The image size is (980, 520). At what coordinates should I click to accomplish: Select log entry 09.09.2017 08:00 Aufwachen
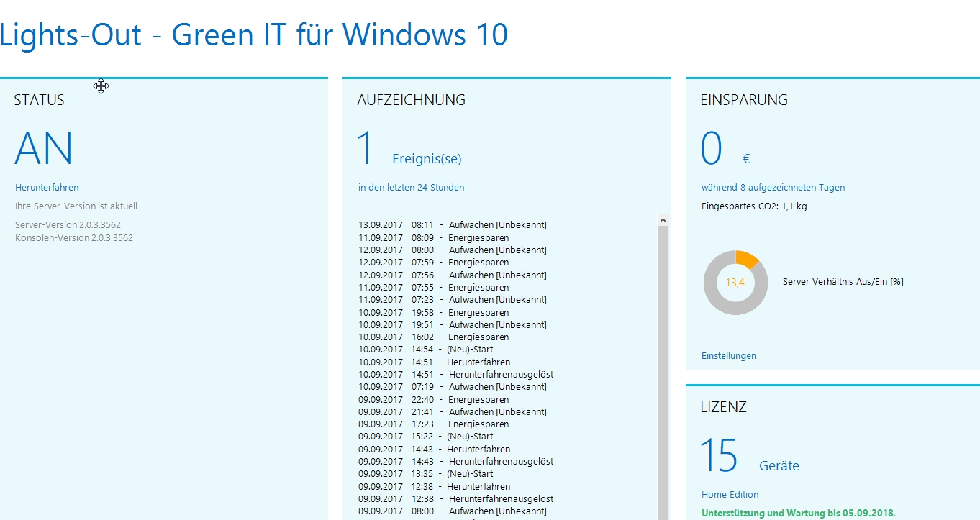coord(453,511)
